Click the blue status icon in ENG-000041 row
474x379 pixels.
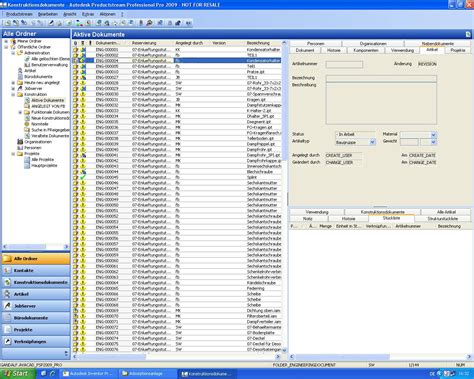pyautogui.click(x=83, y=155)
